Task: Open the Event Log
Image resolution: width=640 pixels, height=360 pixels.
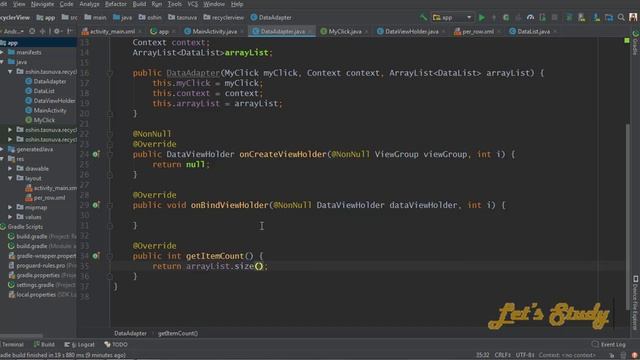Action: [x=608, y=344]
